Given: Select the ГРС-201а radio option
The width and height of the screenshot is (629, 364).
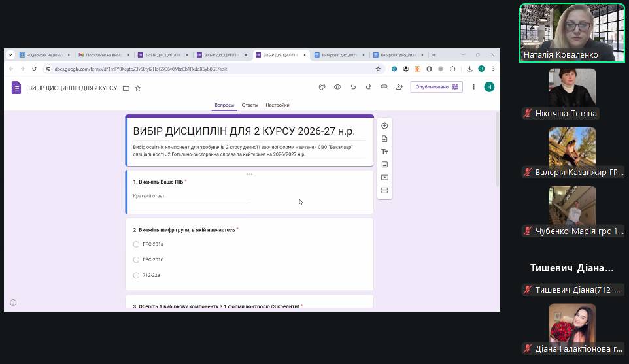Looking at the screenshot, I should coord(136,244).
